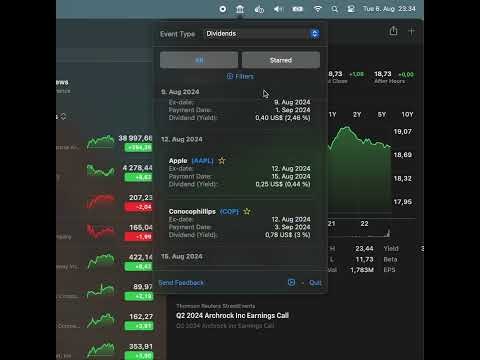Open the bank building menu bar icon
The height and width of the screenshot is (360, 480).
(x=240, y=9)
